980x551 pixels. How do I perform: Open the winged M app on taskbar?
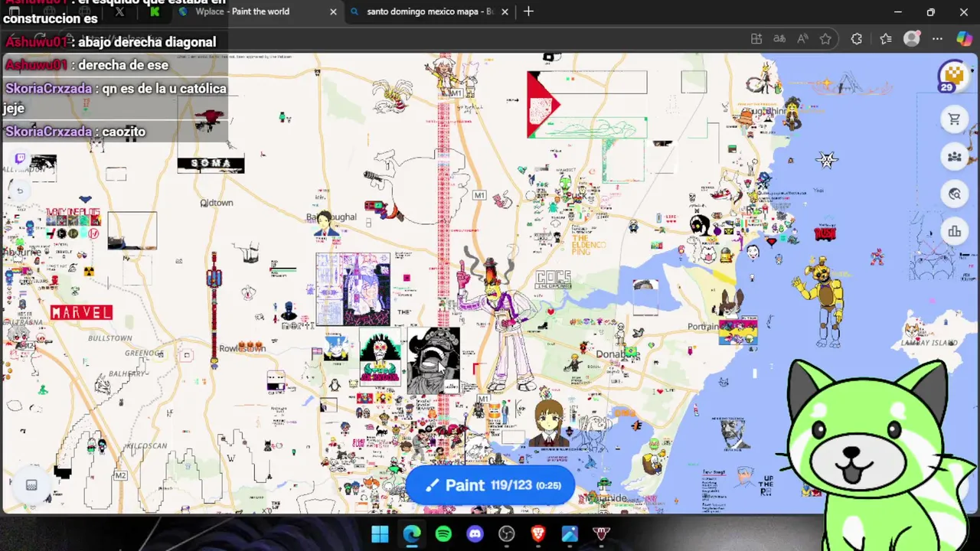click(601, 533)
